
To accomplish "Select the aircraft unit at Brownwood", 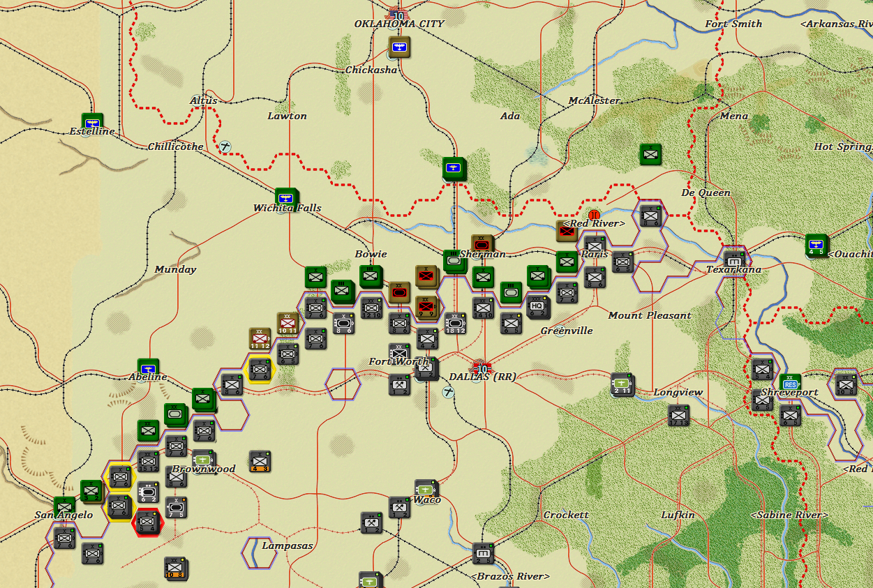I will (x=202, y=460).
